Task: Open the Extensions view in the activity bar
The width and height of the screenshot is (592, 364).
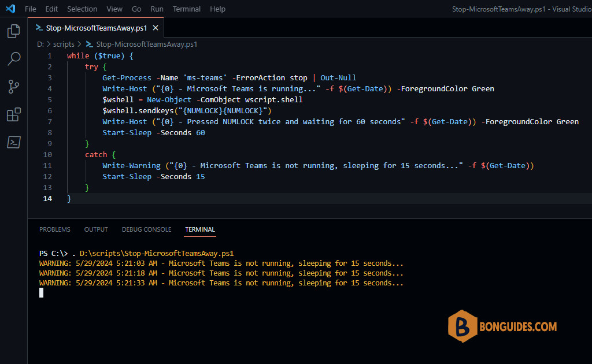Action: (x=14, y=114)
